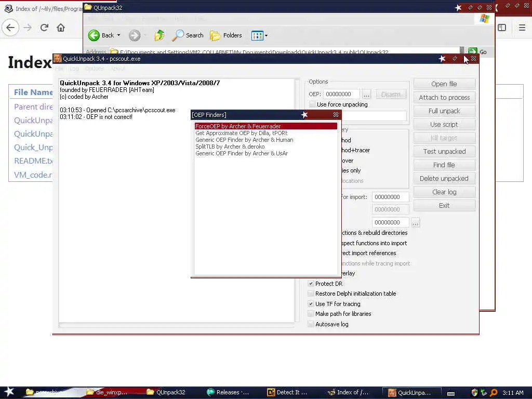Switch to the die_winxp taskbar folder
Screen dimensions: 532x399
(x=107, y=392)
